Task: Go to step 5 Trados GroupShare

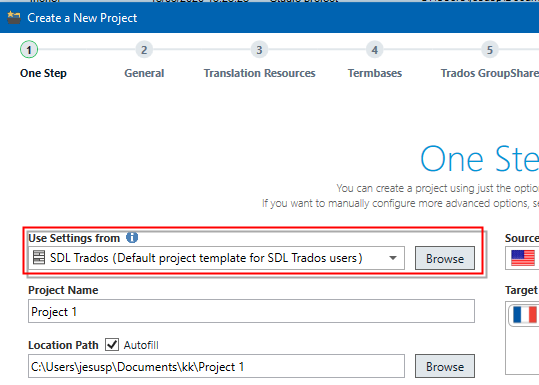Action: tap(490, 50)
